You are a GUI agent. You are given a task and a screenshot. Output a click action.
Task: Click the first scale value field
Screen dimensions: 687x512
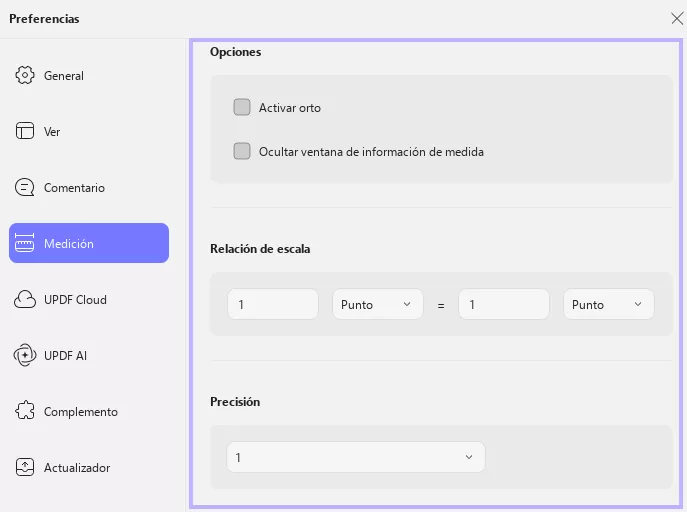pyautogui.click(x=273, y=304)
